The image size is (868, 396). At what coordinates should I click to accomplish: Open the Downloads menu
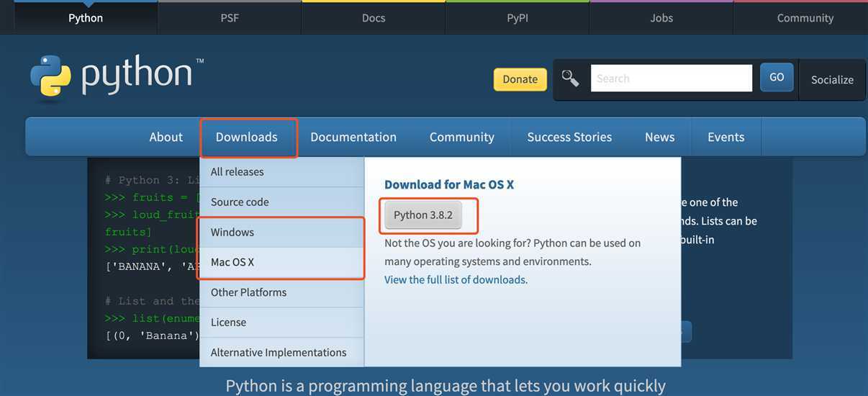(x=247, y=137)
